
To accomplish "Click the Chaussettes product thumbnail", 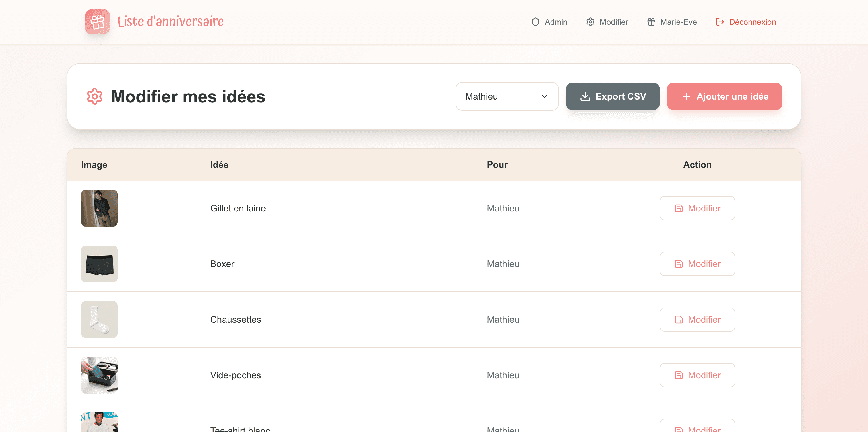I will click(x=99, y=319).
